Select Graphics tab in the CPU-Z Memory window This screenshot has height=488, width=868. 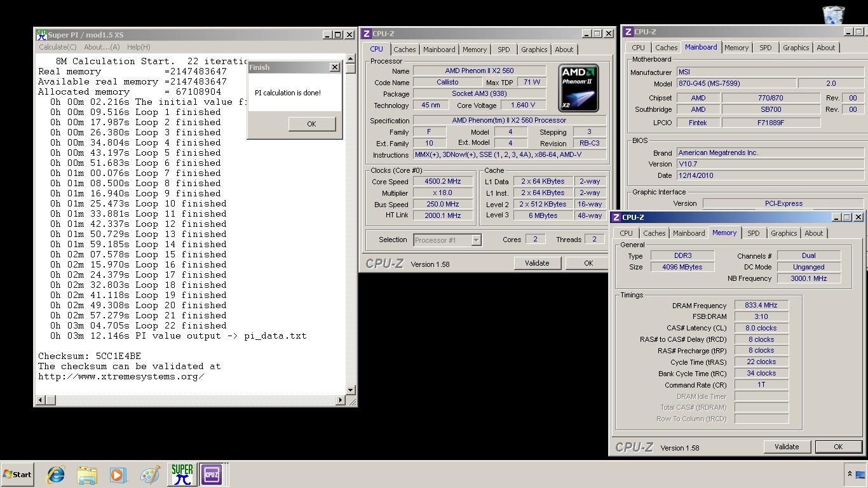pos(783,233)
